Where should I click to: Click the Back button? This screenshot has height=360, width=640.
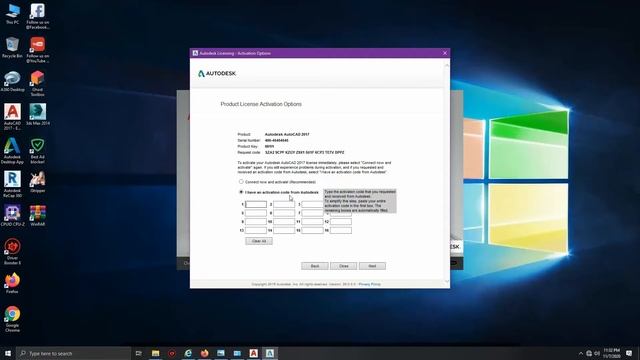pos(315,266)
